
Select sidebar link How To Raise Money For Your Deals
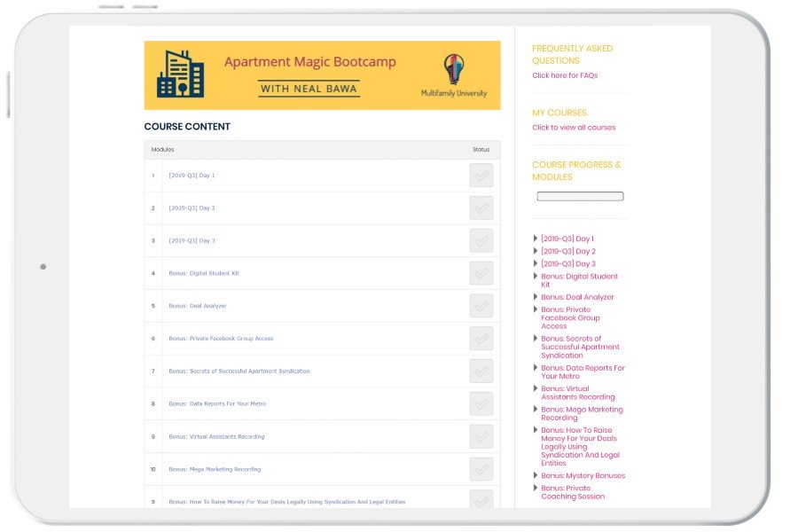point(580,447)
